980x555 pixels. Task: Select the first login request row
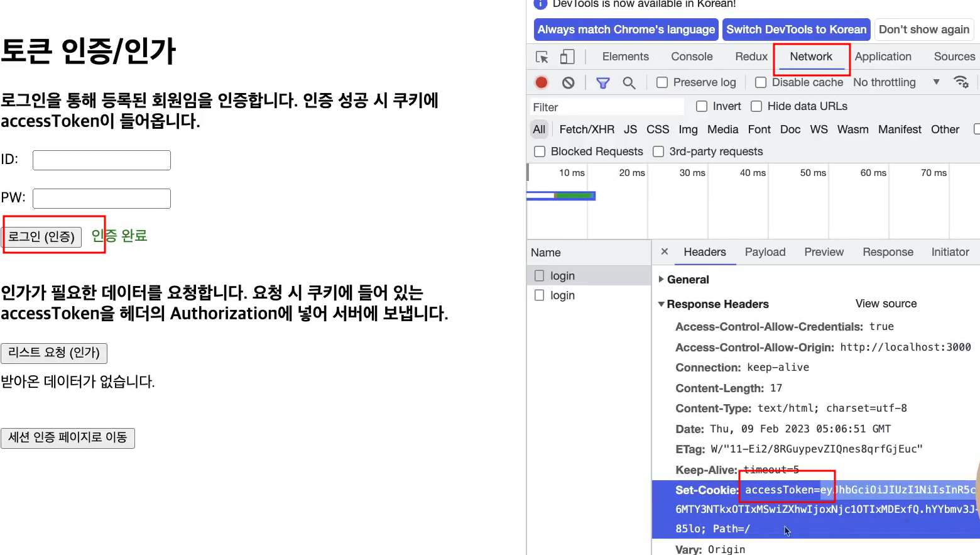tap(589, 276)
